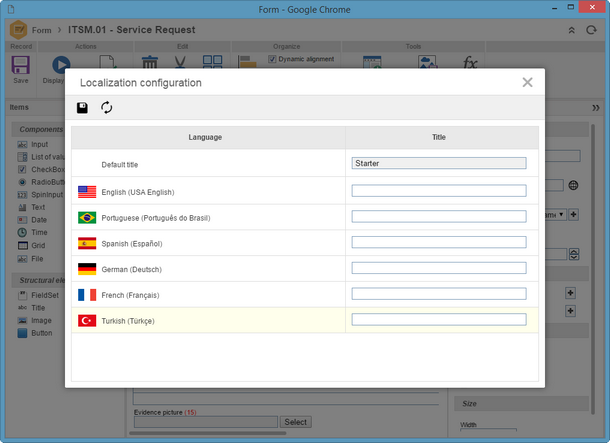Image resolution: width=610 pixels, height=443 pixels.
Task: Click the SoftExpert logo icon
Action: click(18, 30)
